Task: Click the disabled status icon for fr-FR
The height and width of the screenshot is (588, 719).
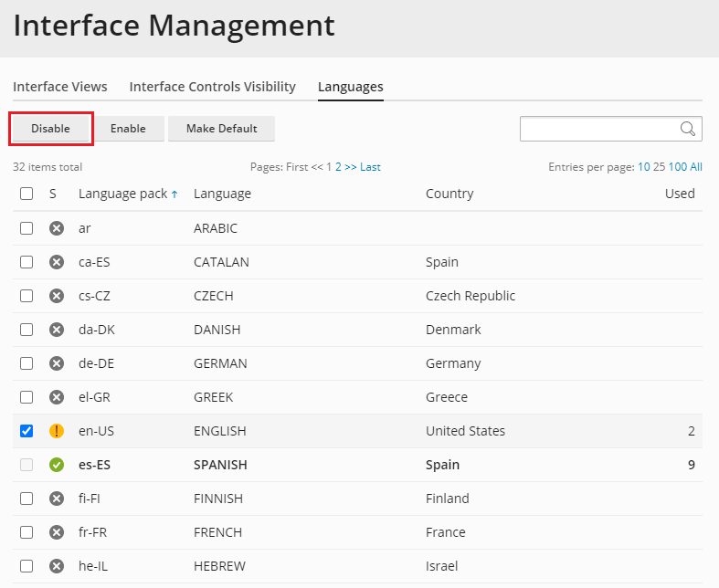Action: click(57, 532)
